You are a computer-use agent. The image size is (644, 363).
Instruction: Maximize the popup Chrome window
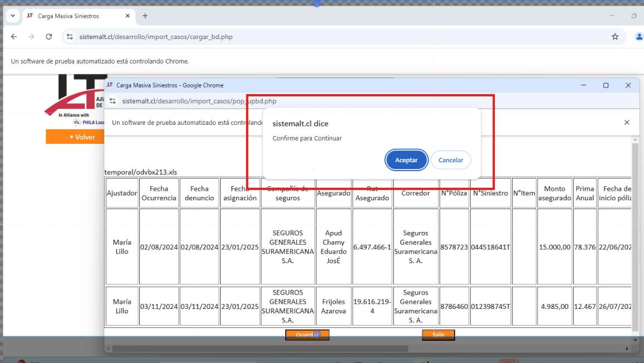(606, 85)
